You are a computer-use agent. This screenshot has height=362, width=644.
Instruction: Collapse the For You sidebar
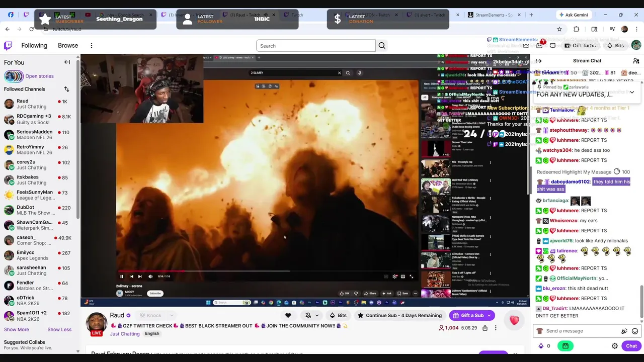coord(67,62)
